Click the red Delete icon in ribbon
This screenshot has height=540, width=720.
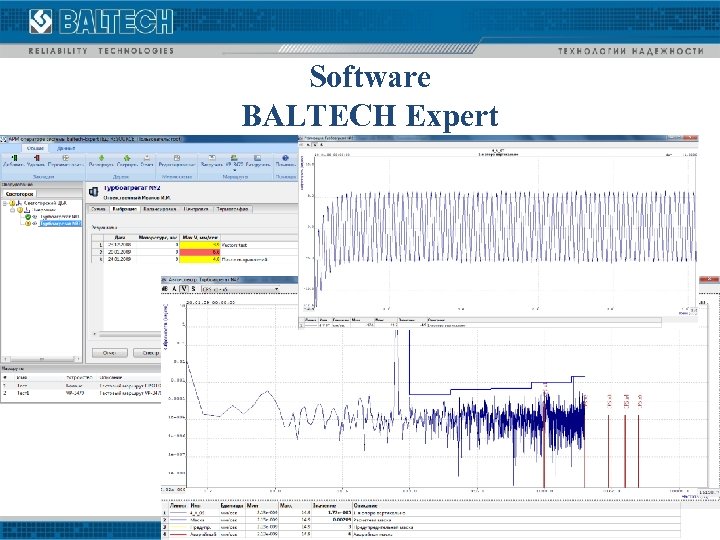pos(36,158)
